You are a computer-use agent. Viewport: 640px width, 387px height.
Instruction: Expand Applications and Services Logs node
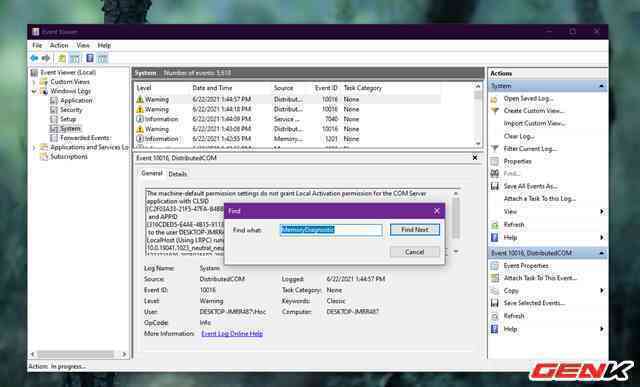(x=34, y=147)
